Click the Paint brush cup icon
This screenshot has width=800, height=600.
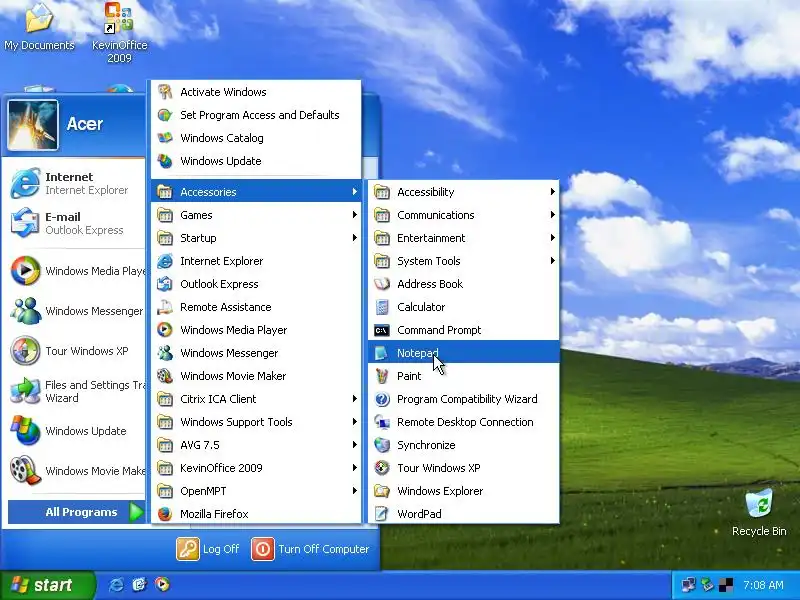click(x=382, y=376)
